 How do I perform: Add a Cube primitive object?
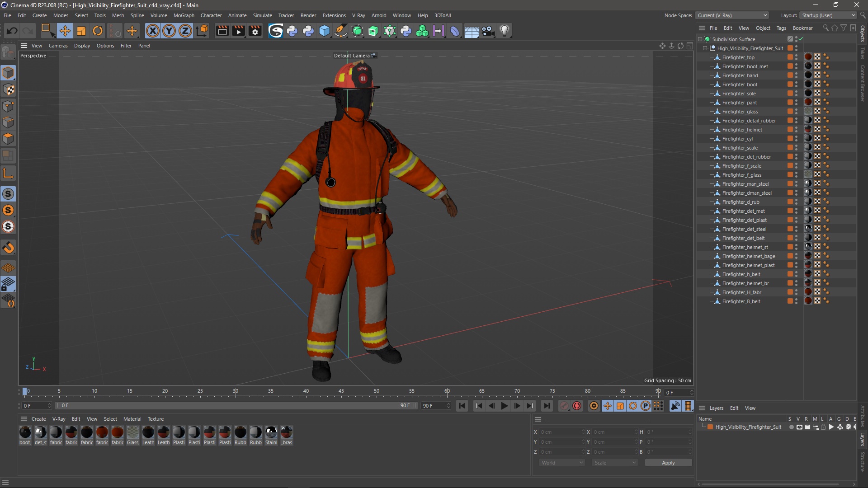(325, 31)
